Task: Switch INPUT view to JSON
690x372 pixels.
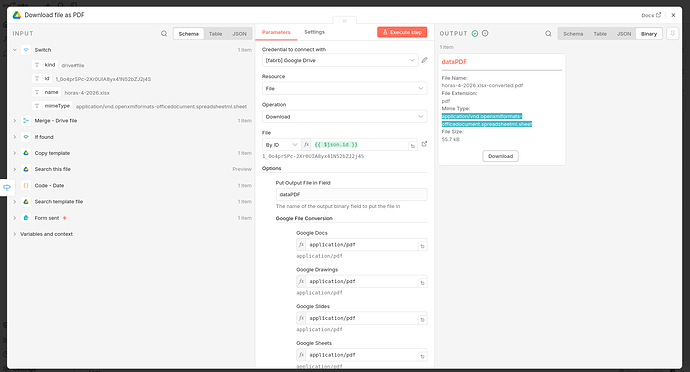Action: pyautogui.click(x=239, y=33)
